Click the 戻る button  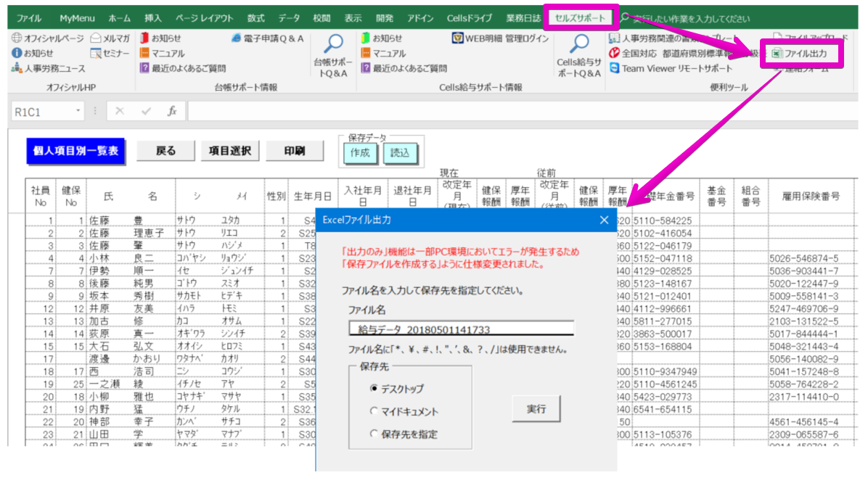pos(165,151)
